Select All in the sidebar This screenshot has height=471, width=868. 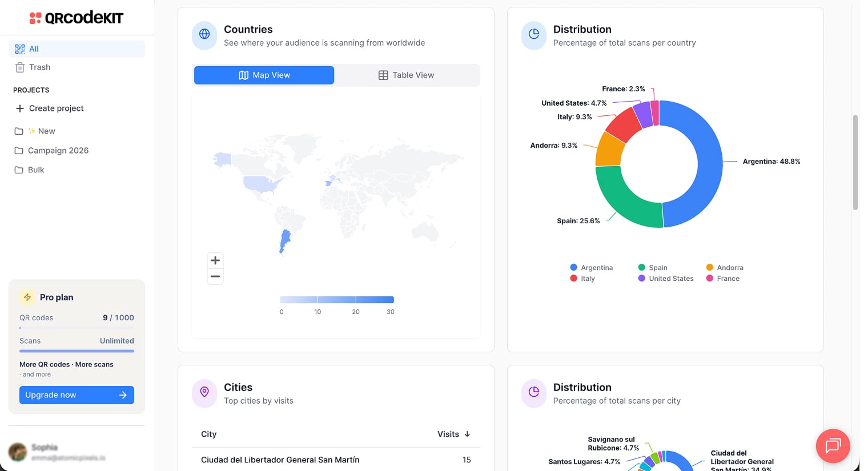(x=77, y=49)
